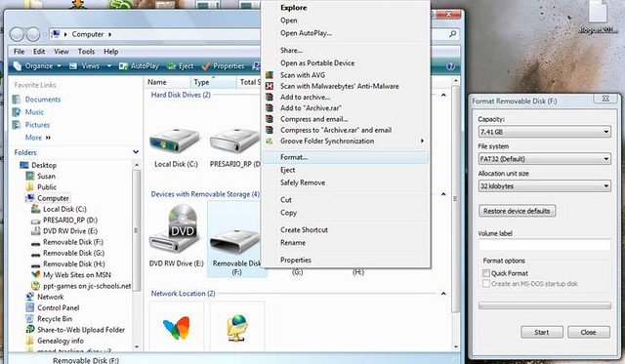Open the Organize dropdown arrow
The width and height of the screenshot is (625, 364).
click(59, 66)
